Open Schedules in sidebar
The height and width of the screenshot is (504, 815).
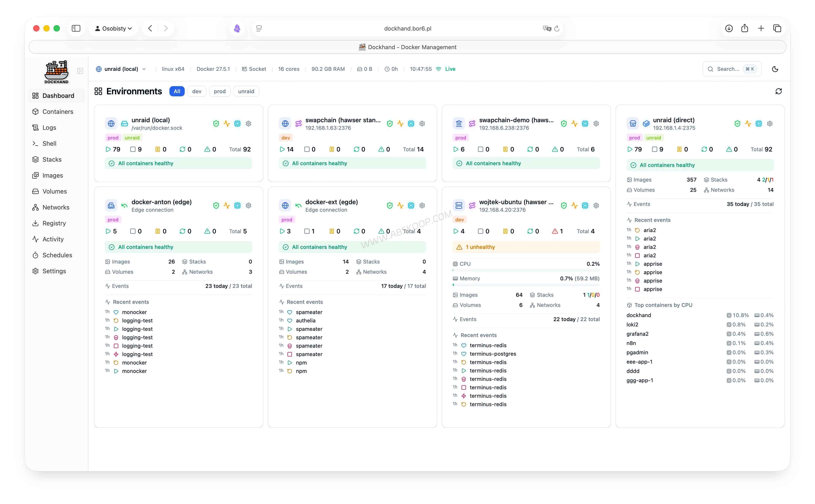(x=56, y=255)
